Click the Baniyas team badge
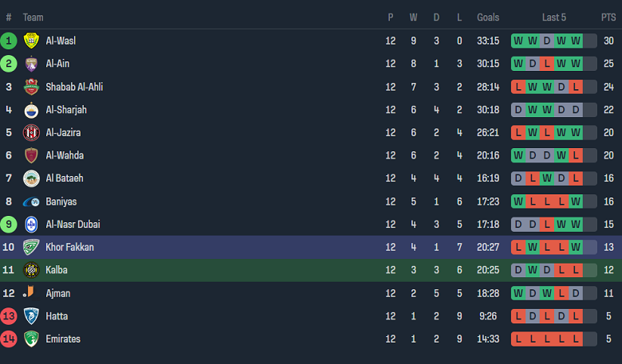The image size is (622, 364). [31, 202]
